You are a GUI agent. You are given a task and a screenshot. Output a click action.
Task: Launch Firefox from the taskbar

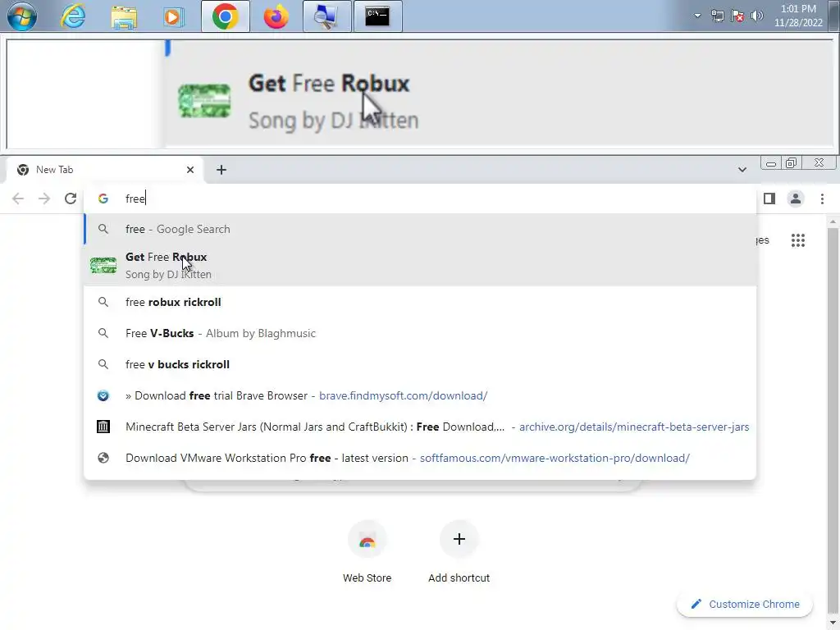pyautogui.click(x=276, y=16)
